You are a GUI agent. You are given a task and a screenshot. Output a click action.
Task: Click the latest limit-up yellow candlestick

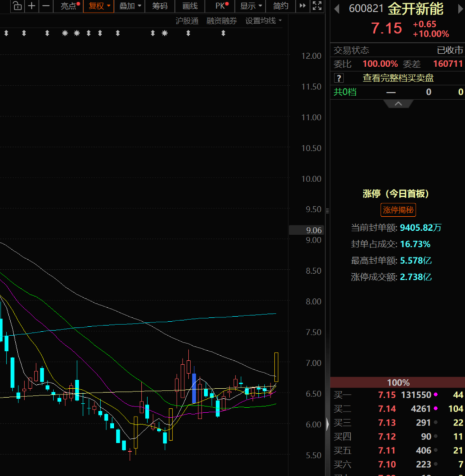tap(277, 367)
